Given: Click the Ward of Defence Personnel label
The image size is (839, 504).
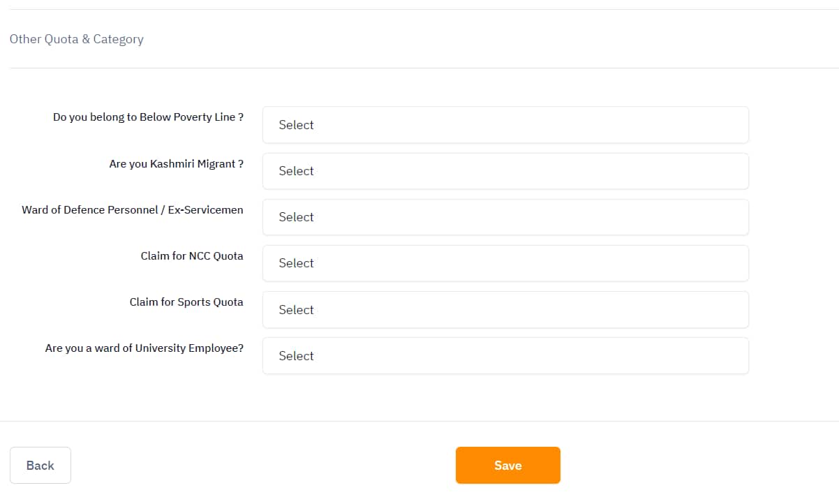Looking at the screenshot, I should (x=133, y=209).
